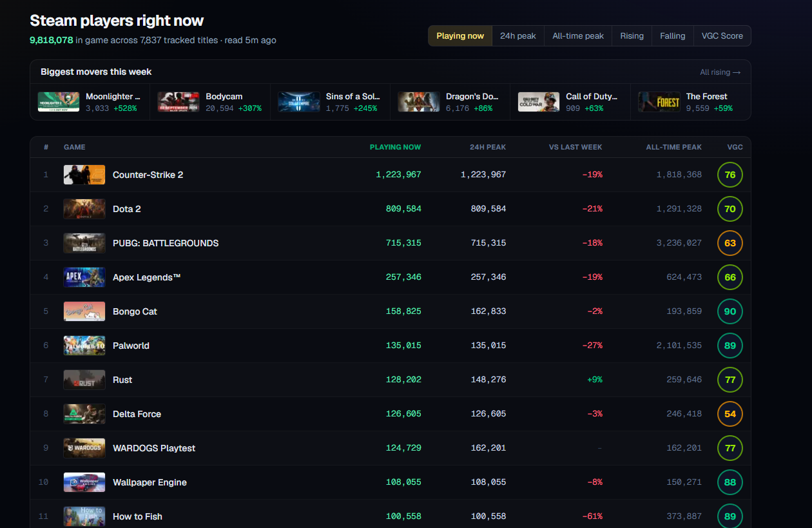Open the Sins of a Solar Empire thumbnail
Viewport: 812px width, 528px height.
click(x=299, y=102)
